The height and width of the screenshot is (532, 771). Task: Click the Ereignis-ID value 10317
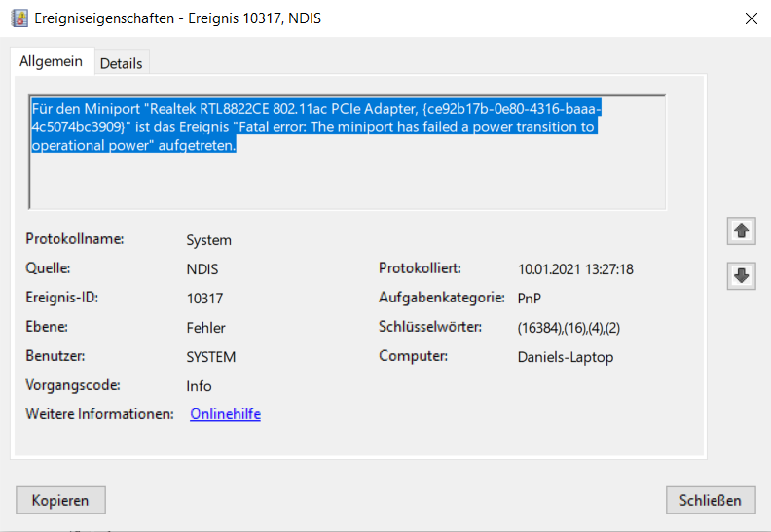[204, 299]
